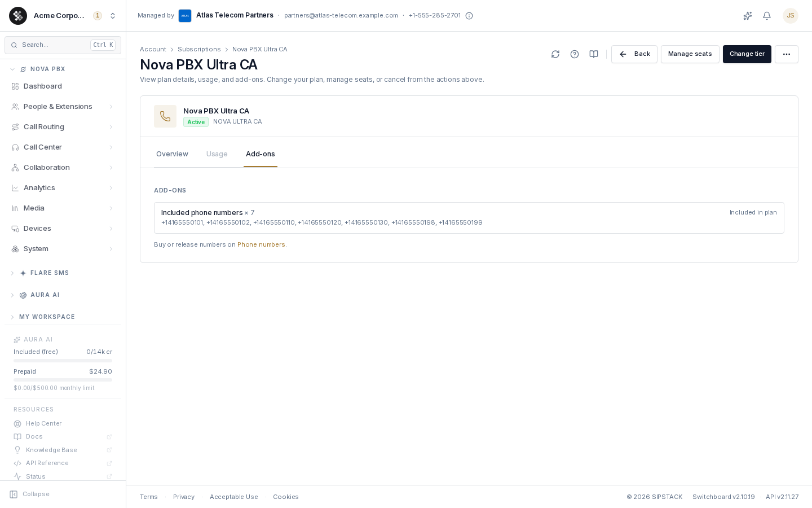Click the Devices sidebar icon
812x508 pixels.
tap(15, 229)
